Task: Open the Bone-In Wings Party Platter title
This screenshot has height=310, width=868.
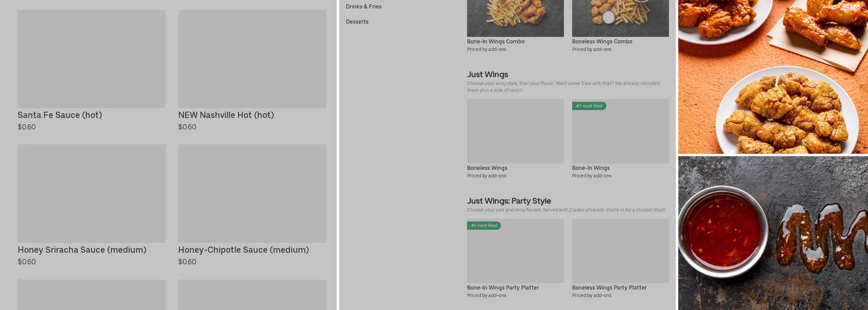Action: [x=503, y=288]
